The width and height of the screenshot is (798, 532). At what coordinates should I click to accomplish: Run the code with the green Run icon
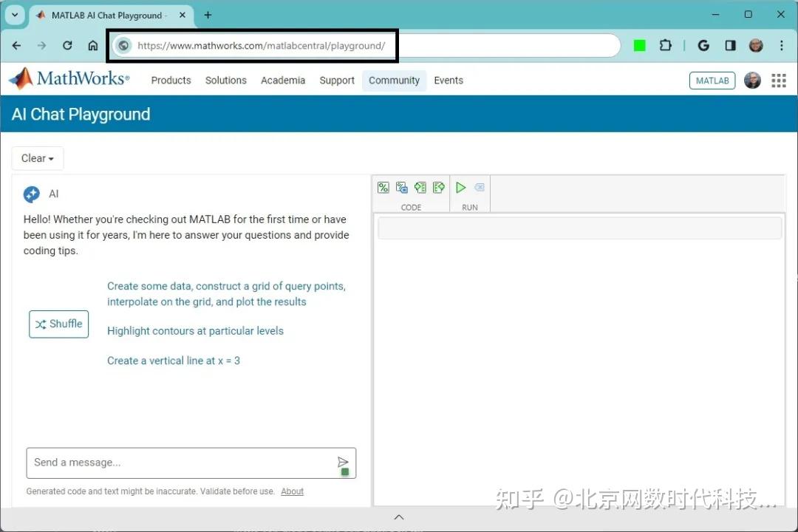point(460,188)
